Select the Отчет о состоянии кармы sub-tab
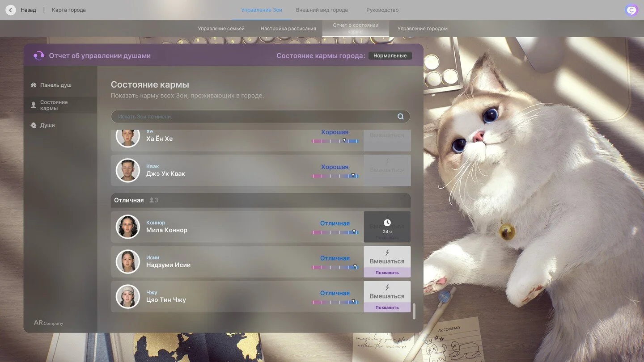 click(x=356, y=28)
